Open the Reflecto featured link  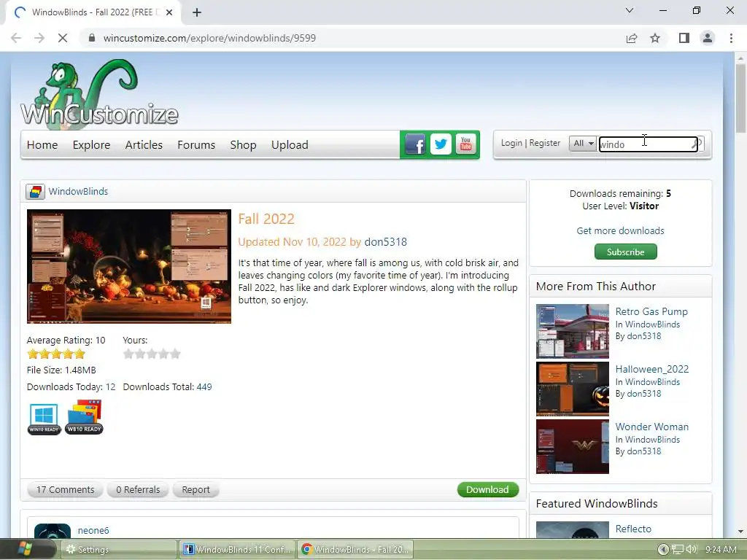633,529
